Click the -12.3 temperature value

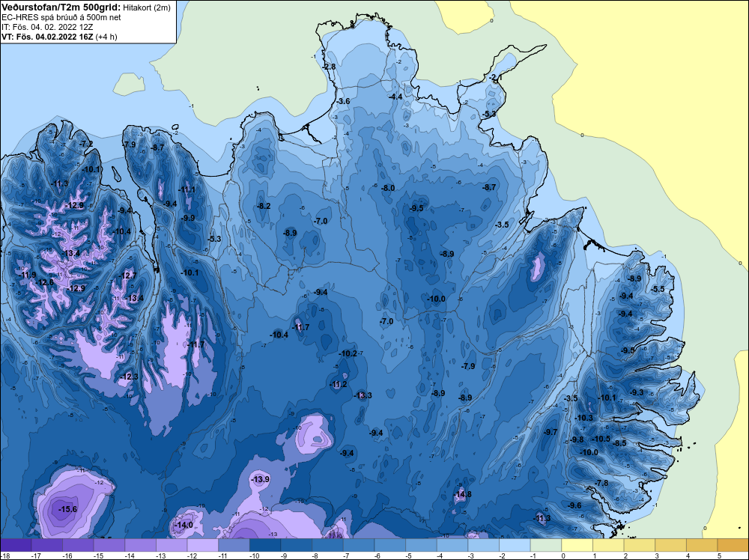(x=129, y=377)
